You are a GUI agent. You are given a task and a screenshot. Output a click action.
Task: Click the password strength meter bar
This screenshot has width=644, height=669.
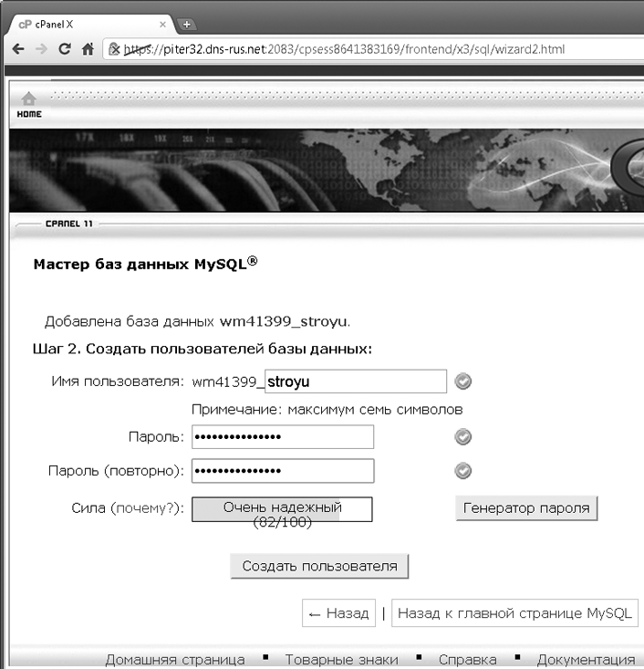click(x=282, y=509)
